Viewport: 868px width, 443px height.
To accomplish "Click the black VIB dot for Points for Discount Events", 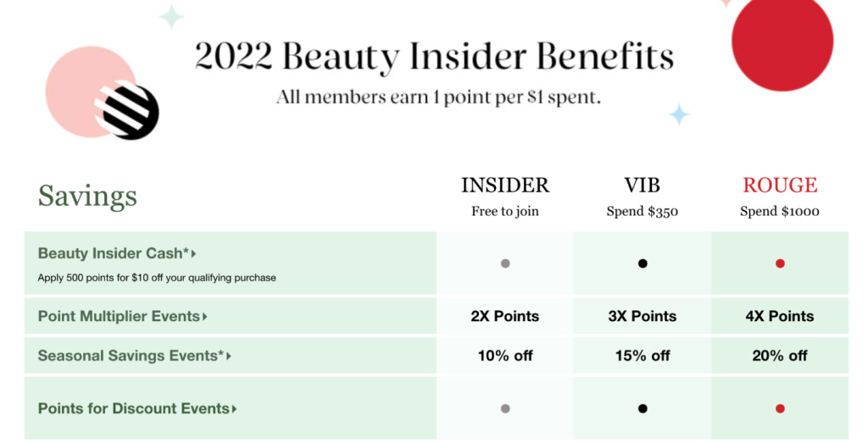I will [643, 409].
